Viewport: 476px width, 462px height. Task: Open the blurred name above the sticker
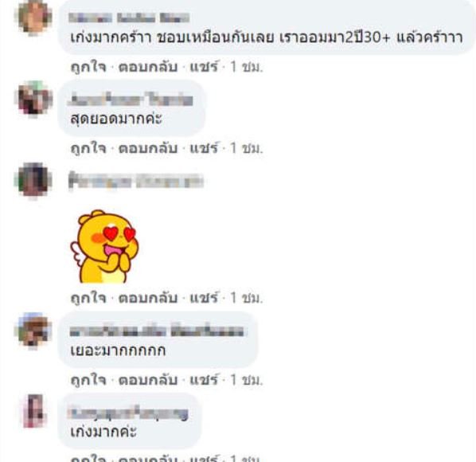pyautogui.click(x=135, y=181)
